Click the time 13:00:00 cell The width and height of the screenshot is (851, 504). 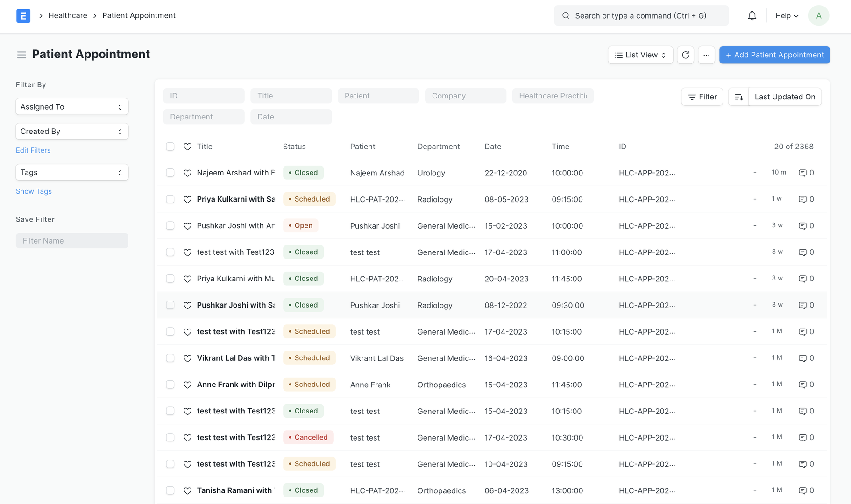[567, 491]
